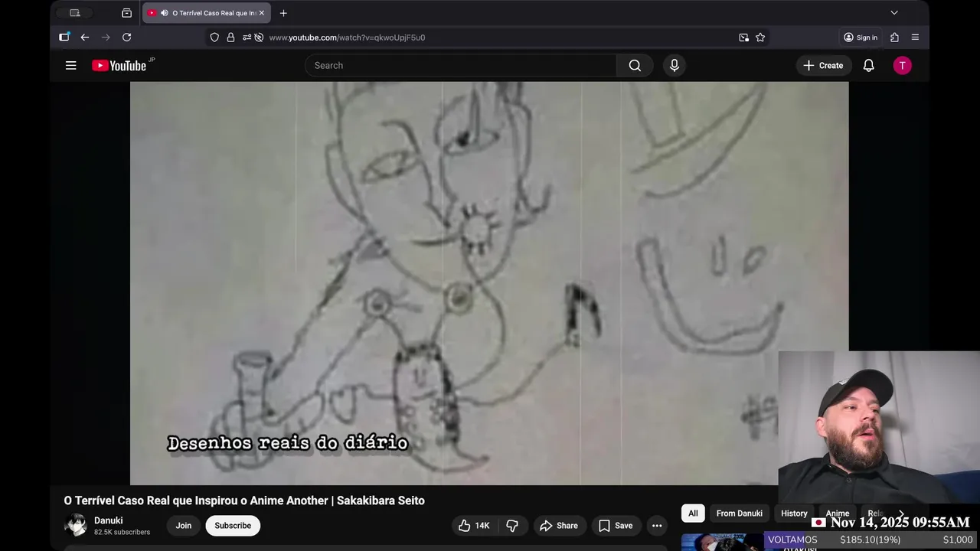Open the YouTube hamburger guide menu

70,66
